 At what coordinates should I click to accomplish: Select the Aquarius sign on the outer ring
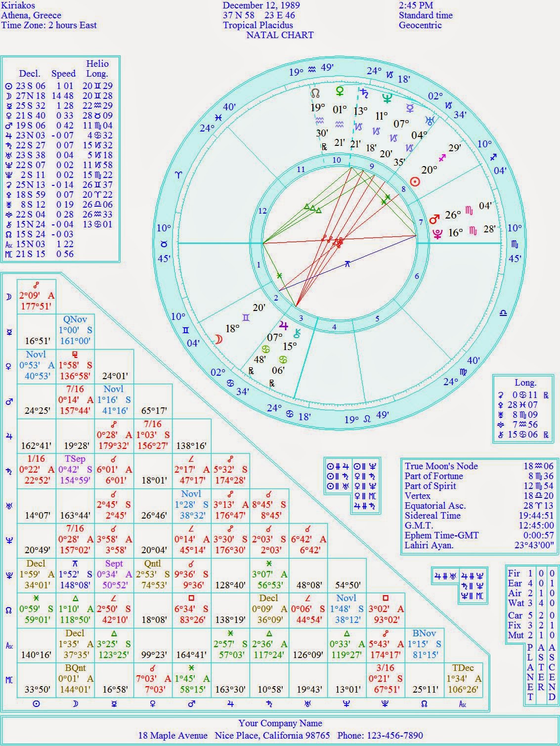(312, 70)
